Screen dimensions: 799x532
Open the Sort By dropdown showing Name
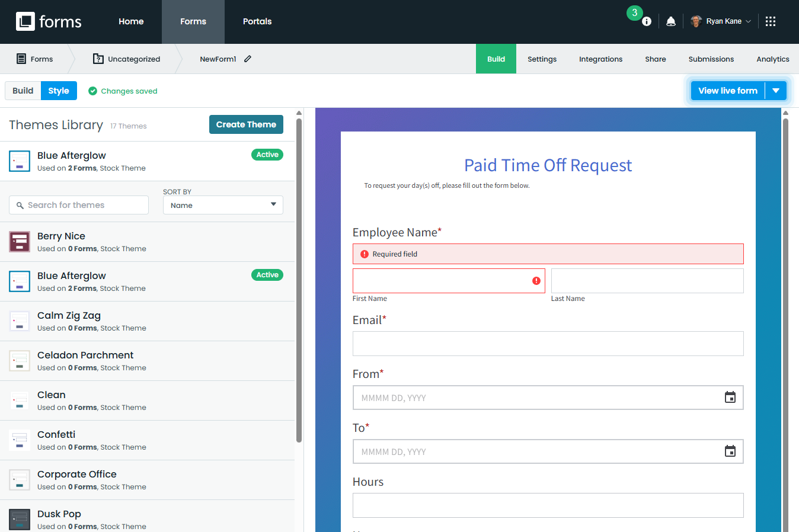pyautogui.click(x=222, y=204)
